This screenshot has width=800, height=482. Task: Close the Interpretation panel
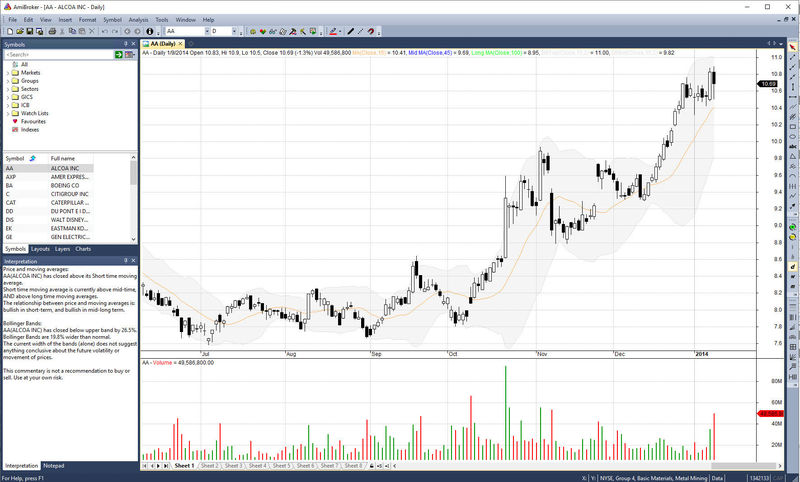click(x=134, y=261)
